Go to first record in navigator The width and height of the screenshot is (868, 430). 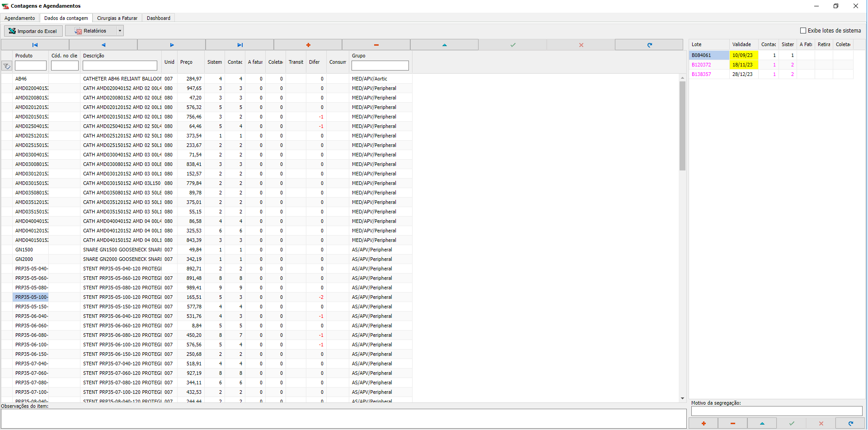tap(35, 45)
